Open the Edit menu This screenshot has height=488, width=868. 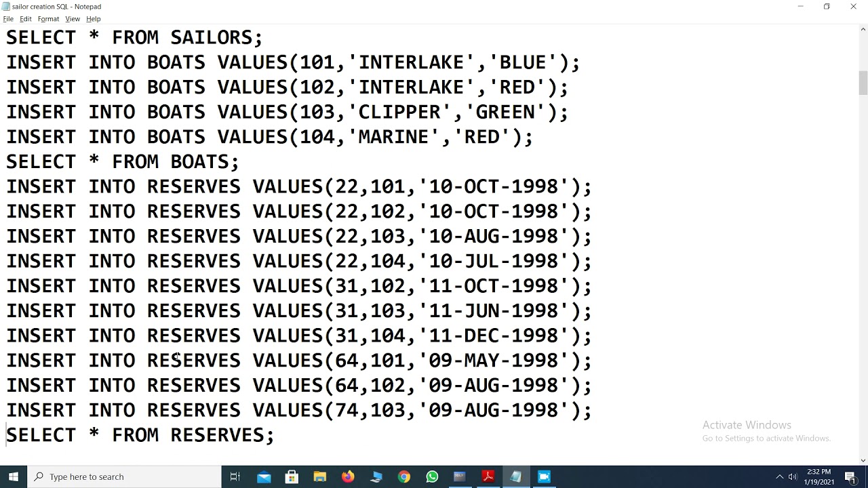point(25,19)
